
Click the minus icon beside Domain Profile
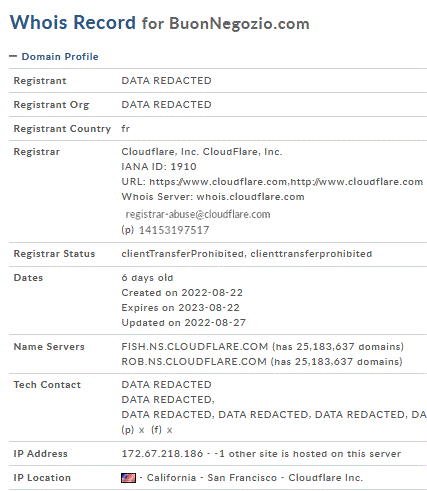(x=13, y=56)
